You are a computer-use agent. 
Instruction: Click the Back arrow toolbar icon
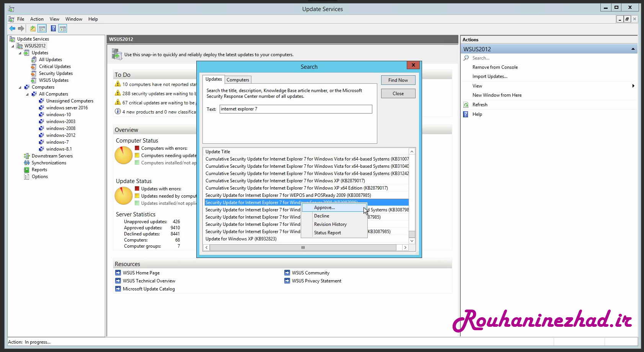[12, 28]
